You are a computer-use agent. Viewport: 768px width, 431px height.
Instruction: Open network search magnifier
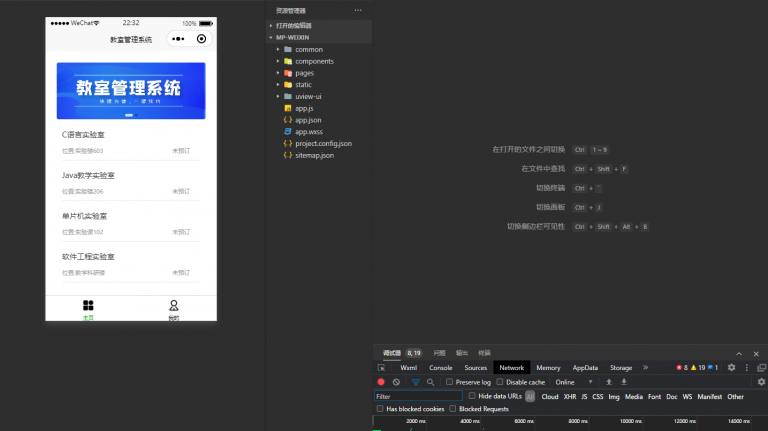tap(431, 382)
